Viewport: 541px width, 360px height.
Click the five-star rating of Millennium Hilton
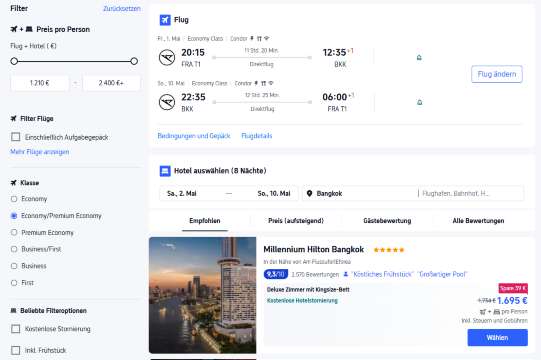click(x=389, y=250)
